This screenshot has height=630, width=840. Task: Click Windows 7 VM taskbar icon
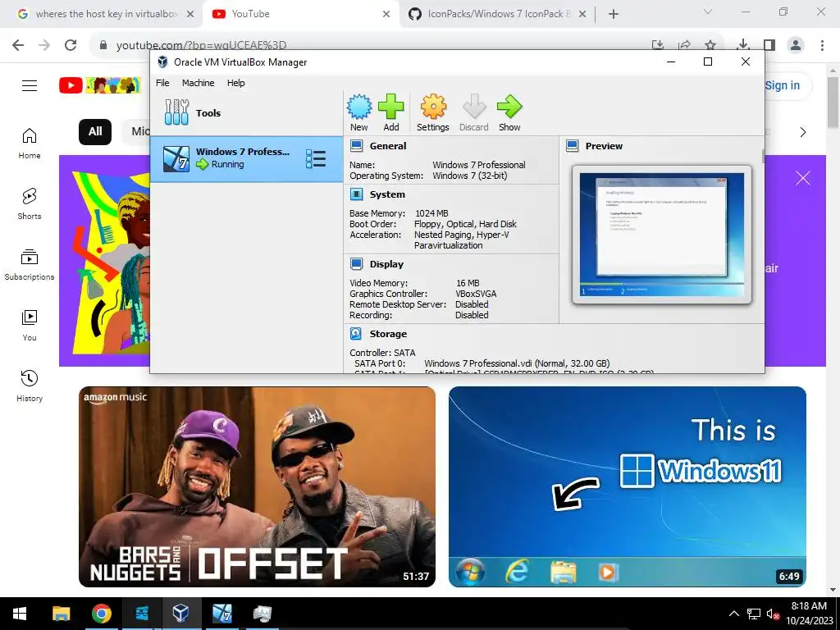(x=221, y=614)
